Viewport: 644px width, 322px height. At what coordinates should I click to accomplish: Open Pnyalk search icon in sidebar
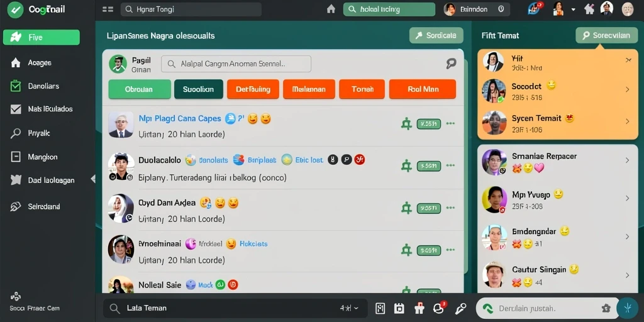click(x=16, y=133)
